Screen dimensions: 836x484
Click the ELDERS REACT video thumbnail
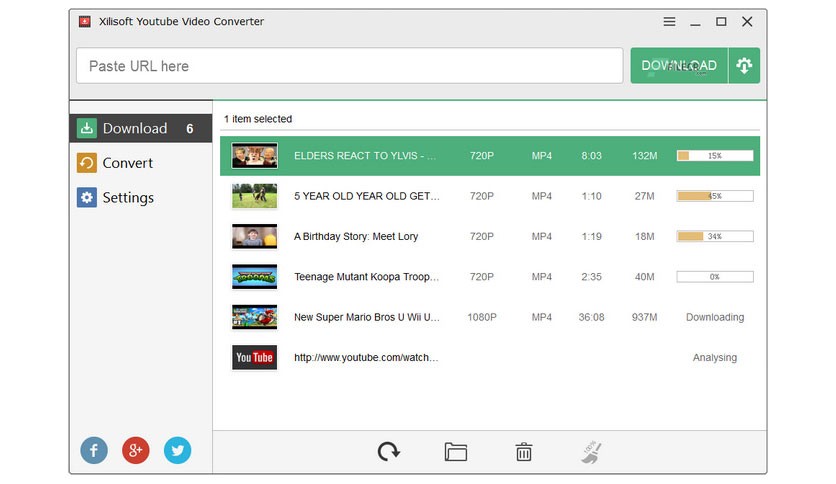254,156
